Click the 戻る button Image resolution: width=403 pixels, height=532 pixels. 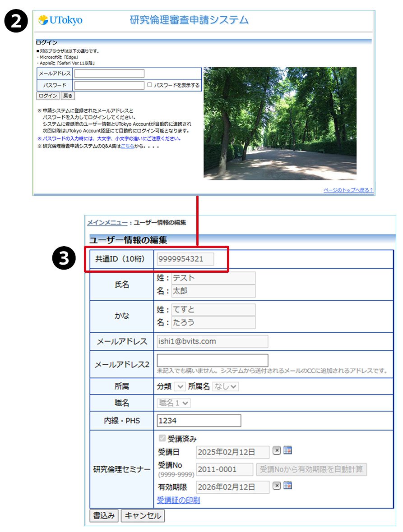coord(68,96)
